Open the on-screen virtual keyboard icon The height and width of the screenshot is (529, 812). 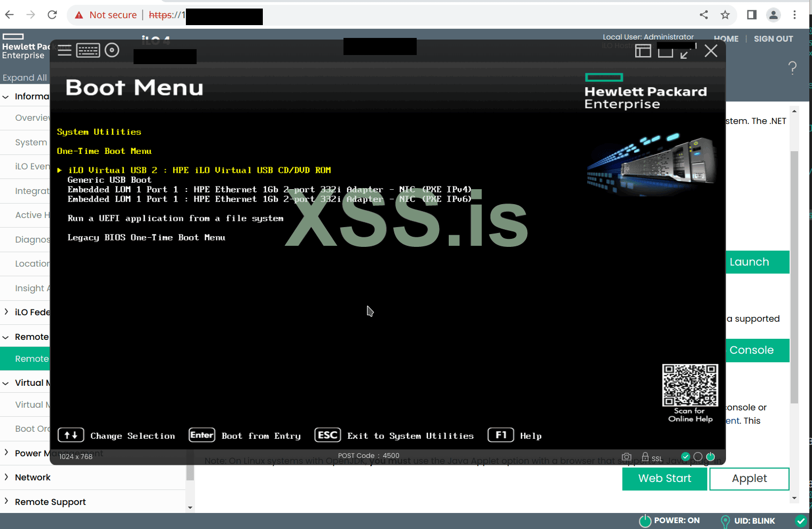coord(88,50)
